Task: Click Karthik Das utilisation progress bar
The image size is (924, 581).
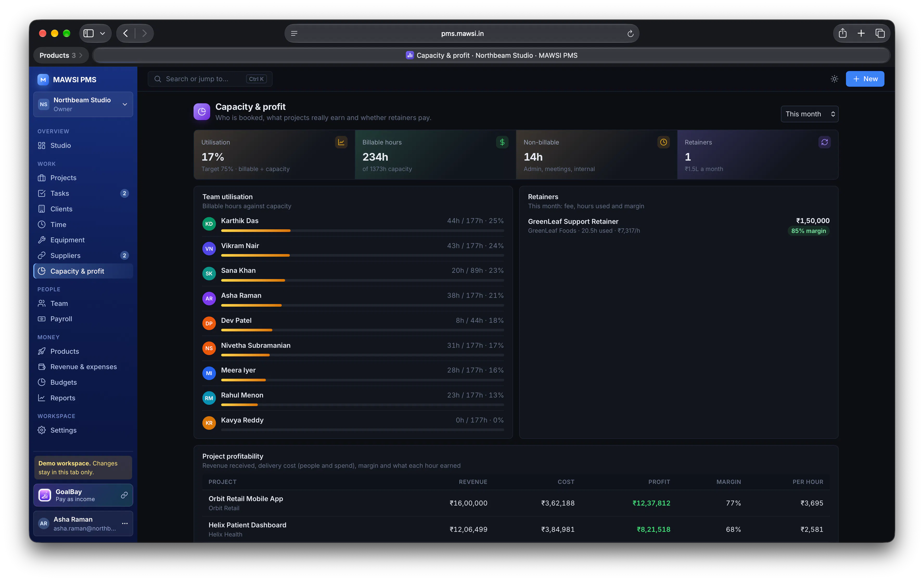Action: pyautogui.click(x=362, y=231)
